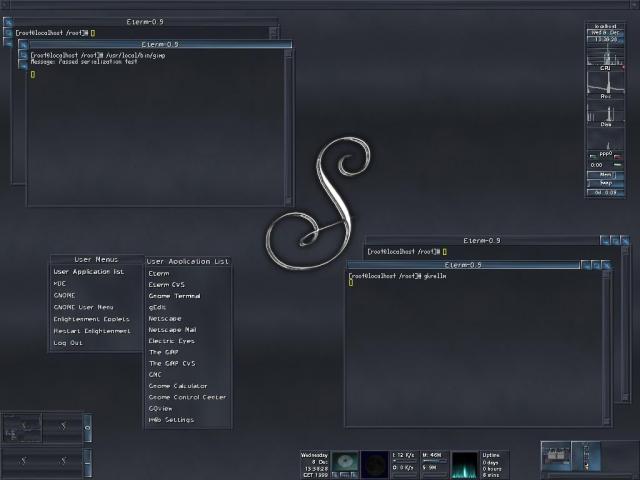Launch The GIMP from application list
Image resolution: width=640 pixels, height=480 pixels.
coord(161,351)
